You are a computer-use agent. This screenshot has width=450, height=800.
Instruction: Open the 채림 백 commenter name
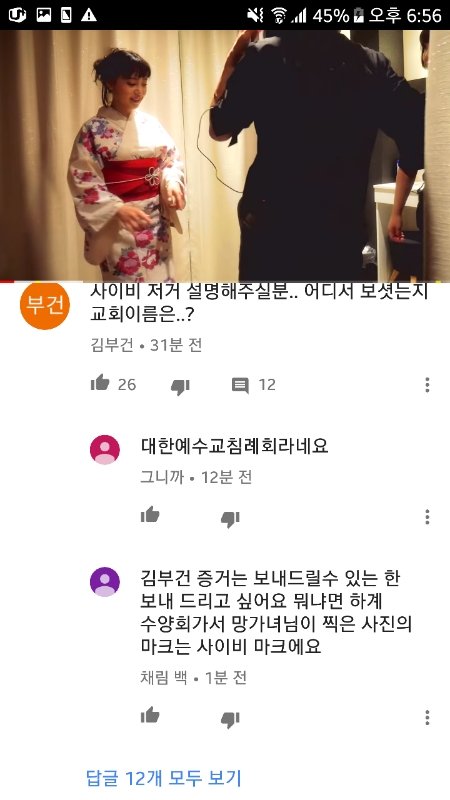click(x=164, y=678)
